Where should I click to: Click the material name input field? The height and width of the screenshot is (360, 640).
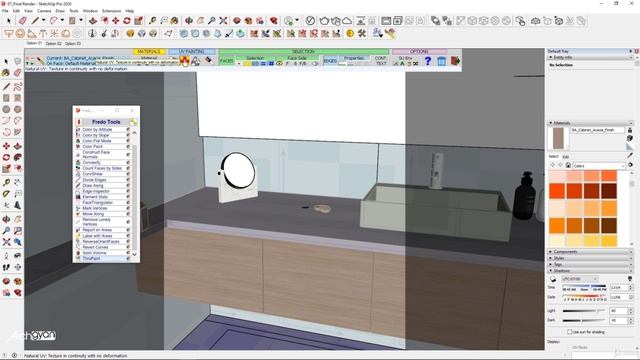pyautogui.click(x=598, y=130)
